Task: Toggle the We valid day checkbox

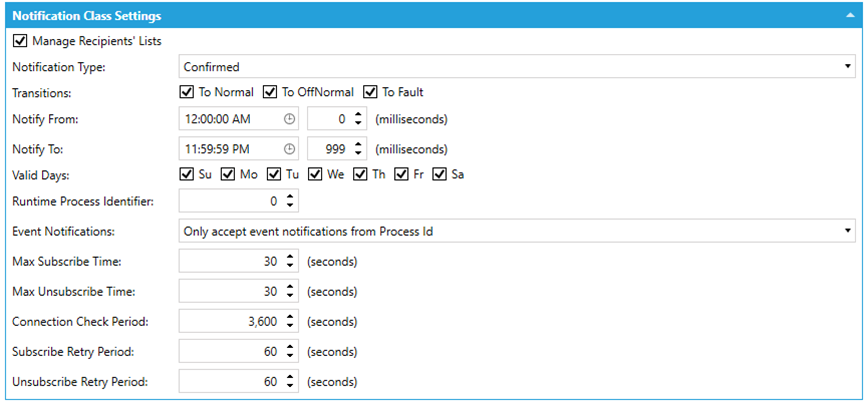Action: point(315,175)
